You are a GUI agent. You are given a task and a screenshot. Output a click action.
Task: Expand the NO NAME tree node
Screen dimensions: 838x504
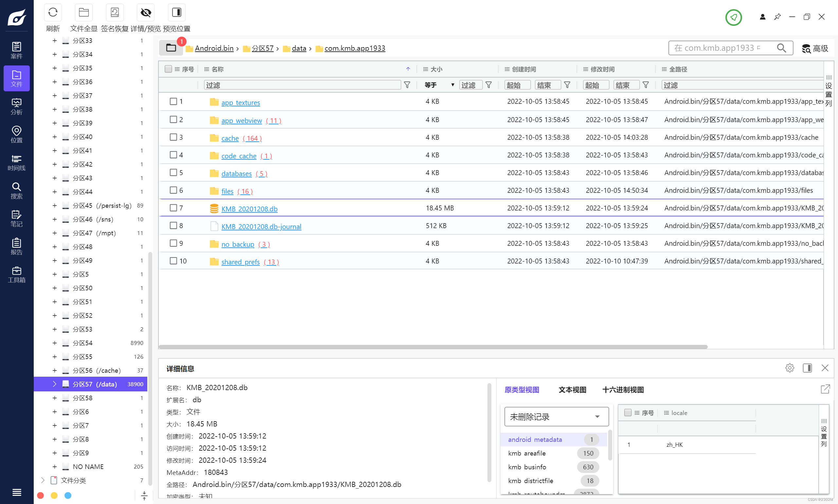(x=54, y=467)
